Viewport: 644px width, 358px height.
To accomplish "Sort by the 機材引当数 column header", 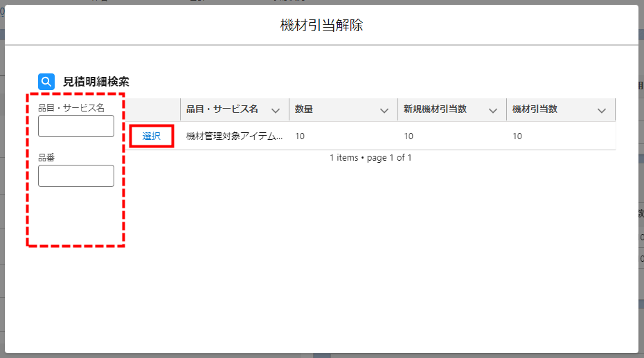I will 535,109.
